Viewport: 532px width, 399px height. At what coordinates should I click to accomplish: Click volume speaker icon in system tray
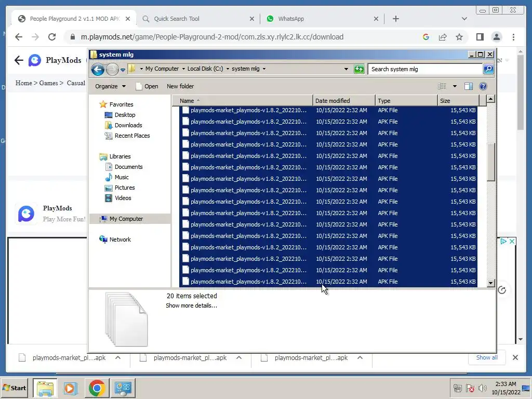click(x=482, y=388)
